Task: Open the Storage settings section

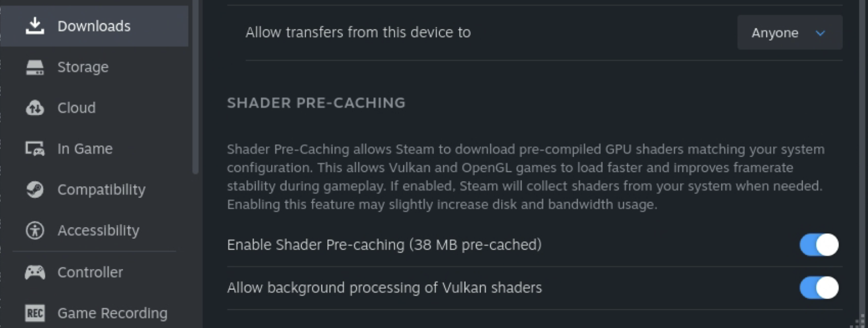Action: tap(83, 67)
